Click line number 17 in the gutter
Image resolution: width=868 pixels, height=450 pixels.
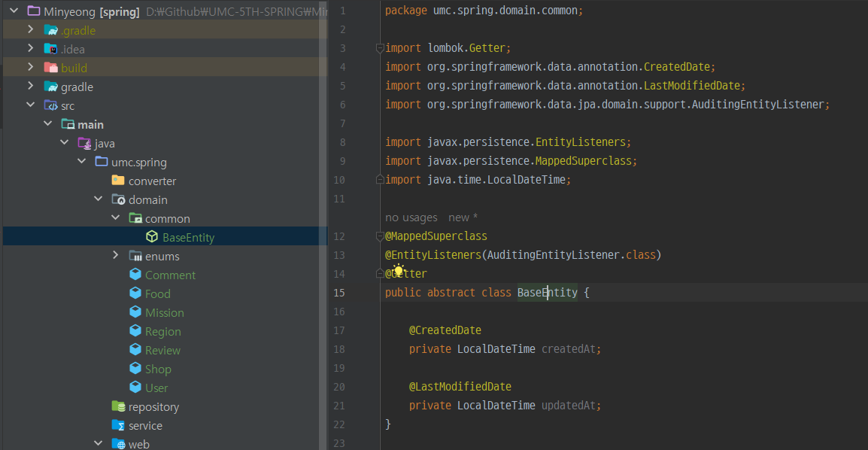(x=338, y=330)
